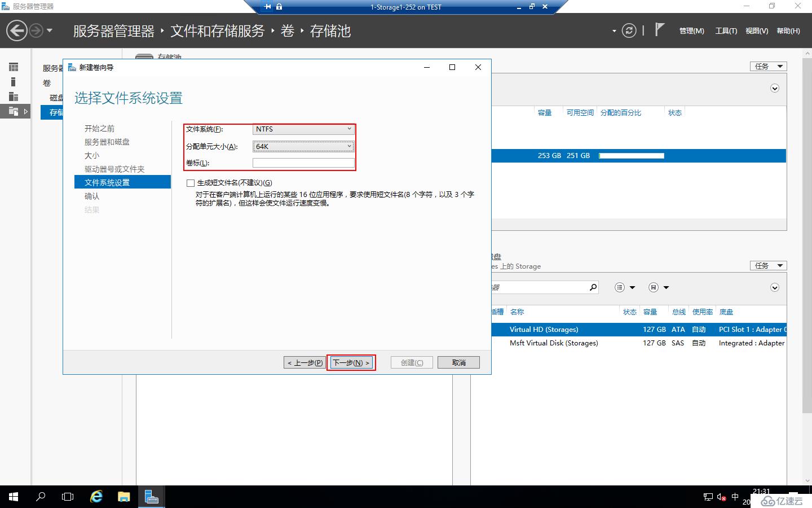Open file system 文件系统 NTFS dropdown
Viewport: 812px width, 508px height.
coord(303,129)
